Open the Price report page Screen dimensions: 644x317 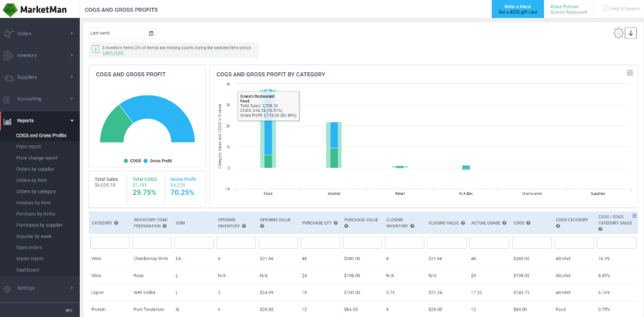pyautogui.click(x=29, y=146)
